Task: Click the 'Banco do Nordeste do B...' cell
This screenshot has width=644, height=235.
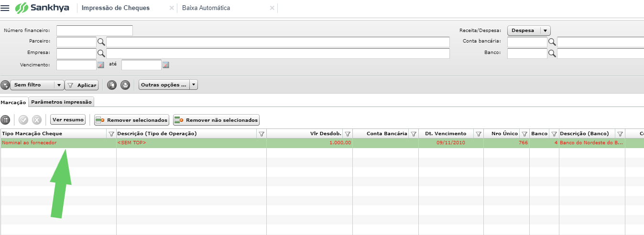Action: (592, 143)
